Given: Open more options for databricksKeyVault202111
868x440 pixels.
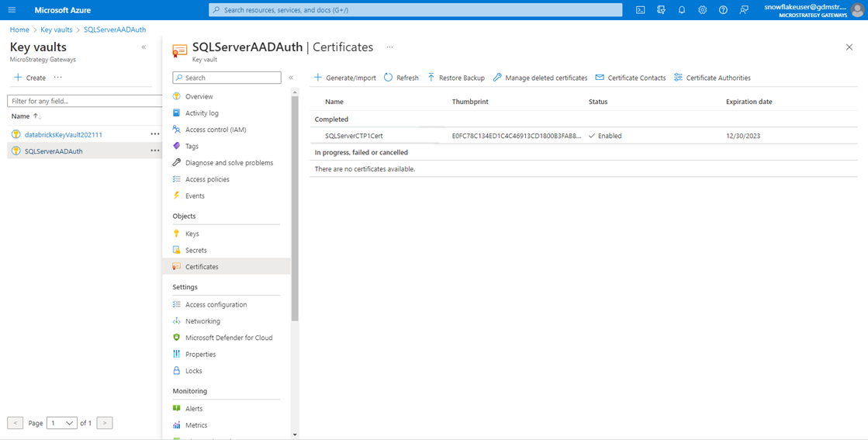Looking at the screenshot, I should 155,134.
